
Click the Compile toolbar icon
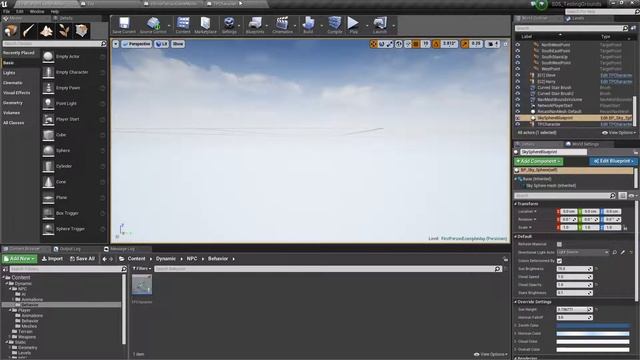[335, 25]
